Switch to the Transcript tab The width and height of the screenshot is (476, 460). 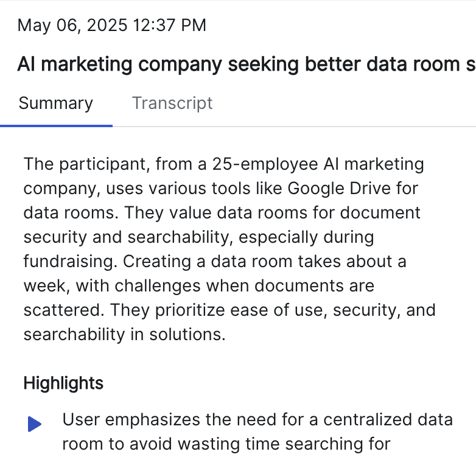click(x=172, y=103)
